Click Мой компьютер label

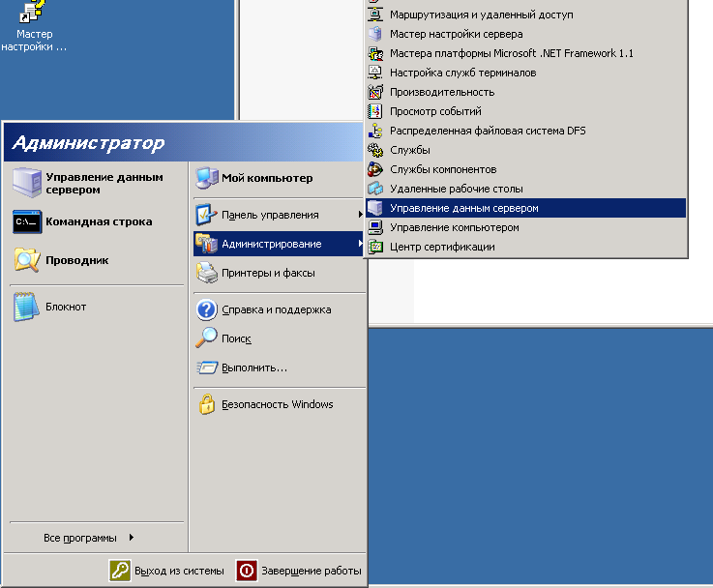267,178
